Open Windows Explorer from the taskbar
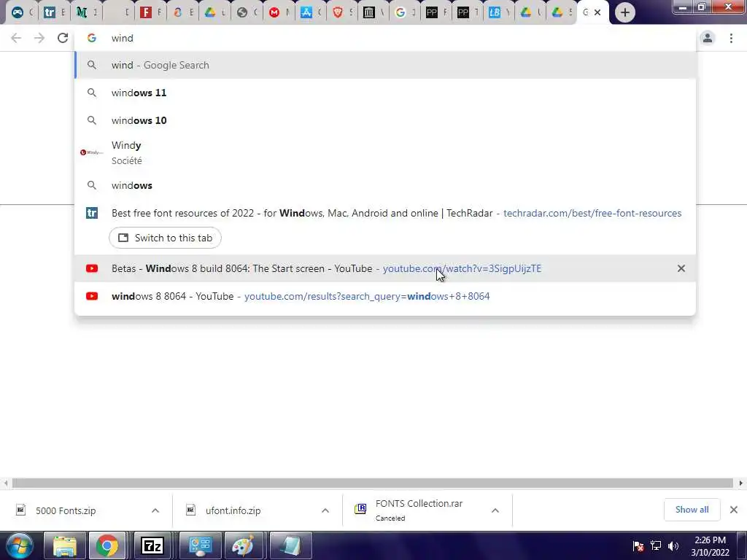747x560 pixels. tap(64, 545)
